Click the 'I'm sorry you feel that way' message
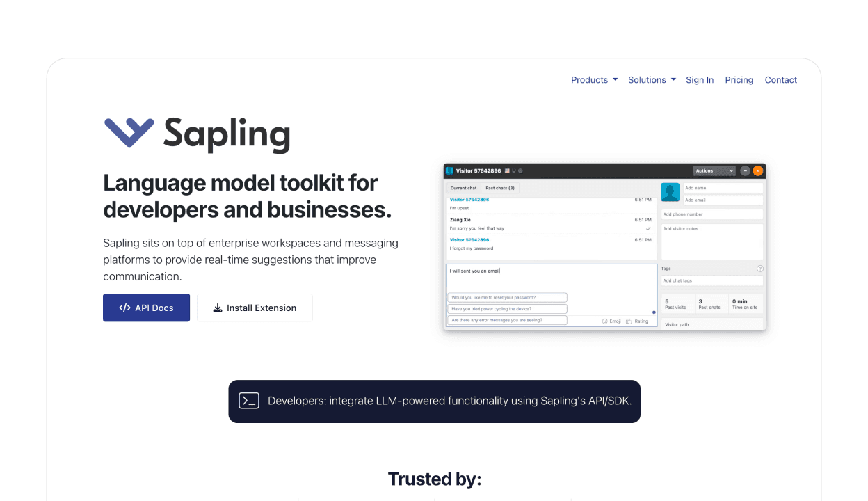 [x=476, y=228]
